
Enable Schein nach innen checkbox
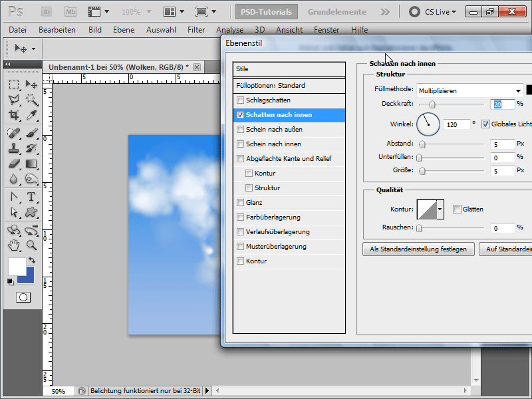tap(240, 144)
